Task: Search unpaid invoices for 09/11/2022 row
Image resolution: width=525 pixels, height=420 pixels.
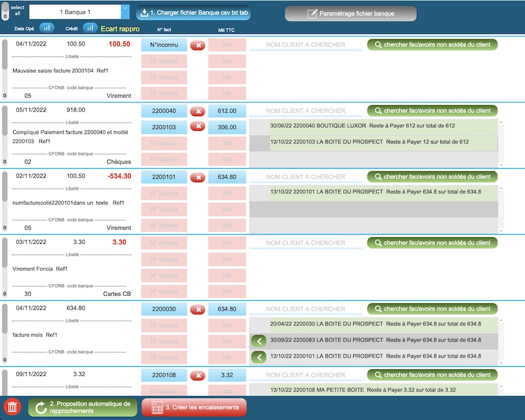Action: (432, 374)
